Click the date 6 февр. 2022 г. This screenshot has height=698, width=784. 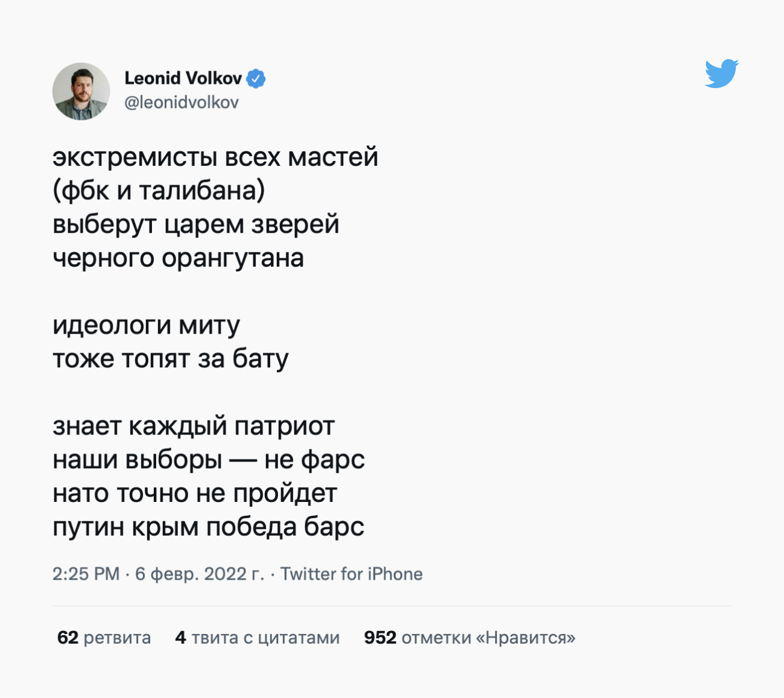click(200, 574)
